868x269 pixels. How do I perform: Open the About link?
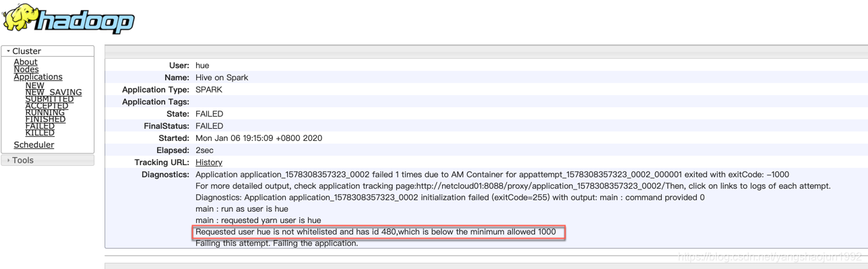(26, 62)
